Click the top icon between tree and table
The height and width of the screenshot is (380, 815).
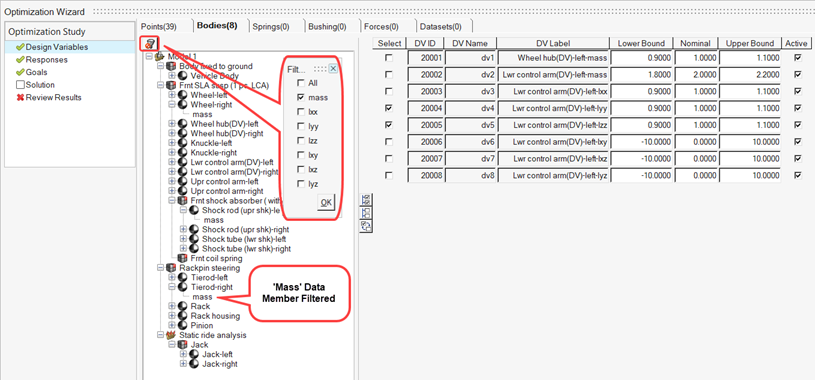click(x=365, y=200)
